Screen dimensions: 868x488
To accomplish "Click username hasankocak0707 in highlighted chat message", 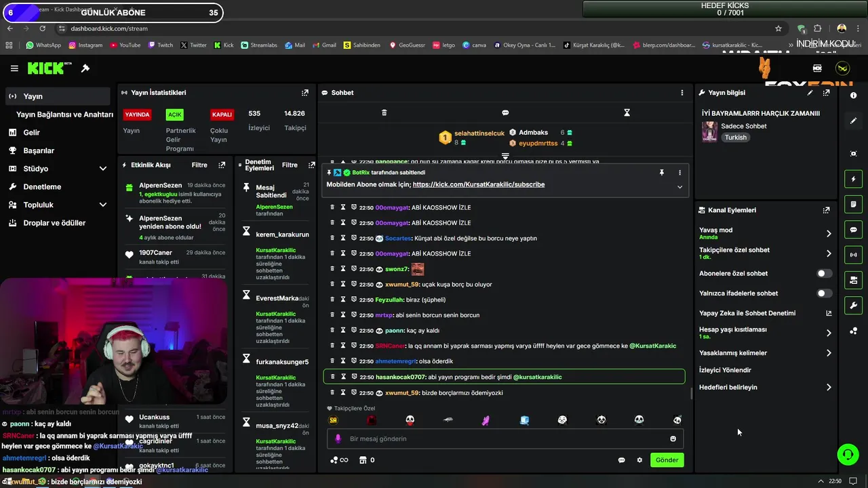I will click(401, 377).
